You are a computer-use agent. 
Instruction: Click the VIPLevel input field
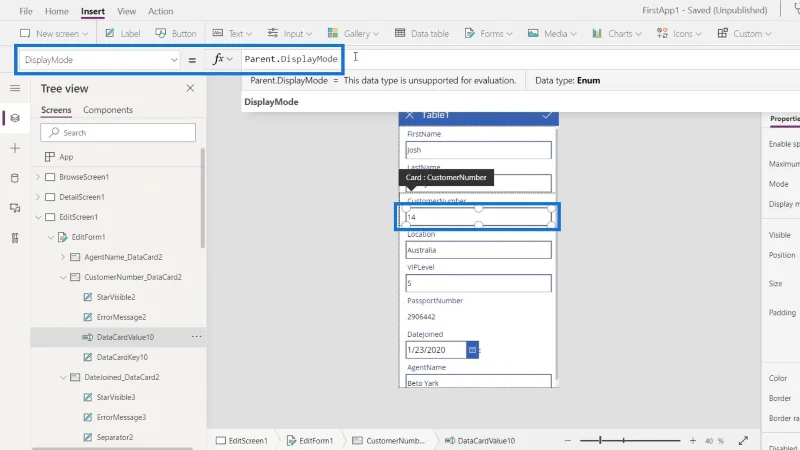tap(479, 283)
